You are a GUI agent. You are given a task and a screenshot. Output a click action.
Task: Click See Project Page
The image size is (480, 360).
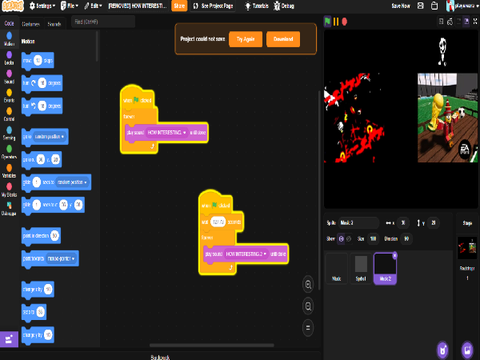click(213, 6)
